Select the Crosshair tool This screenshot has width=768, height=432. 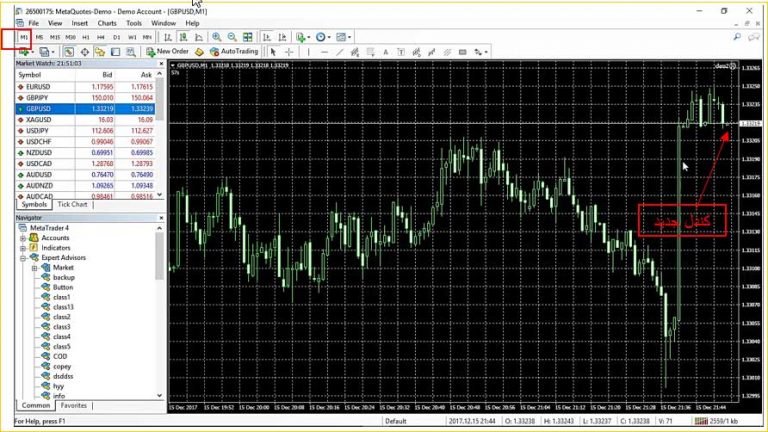pos(289,52)
